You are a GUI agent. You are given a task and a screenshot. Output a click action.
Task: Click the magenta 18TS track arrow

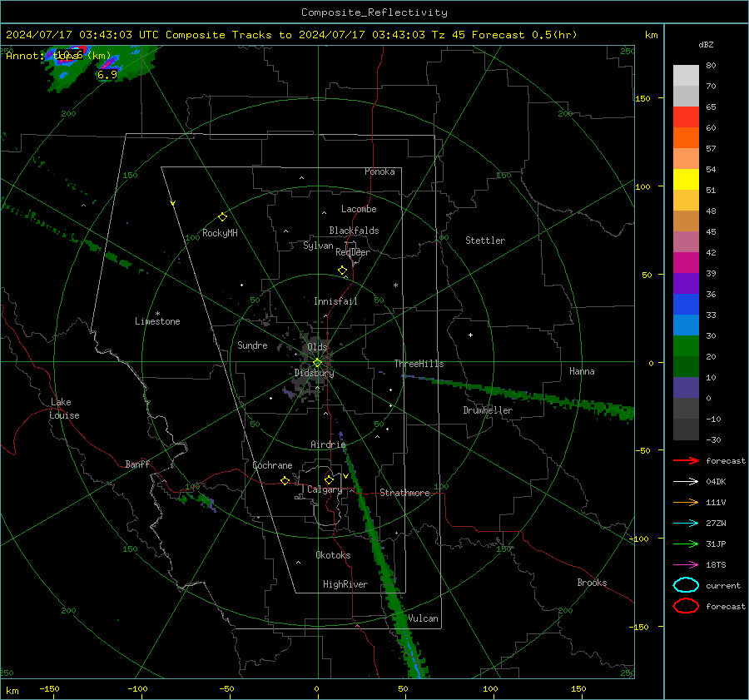click(x=686, y=565)
